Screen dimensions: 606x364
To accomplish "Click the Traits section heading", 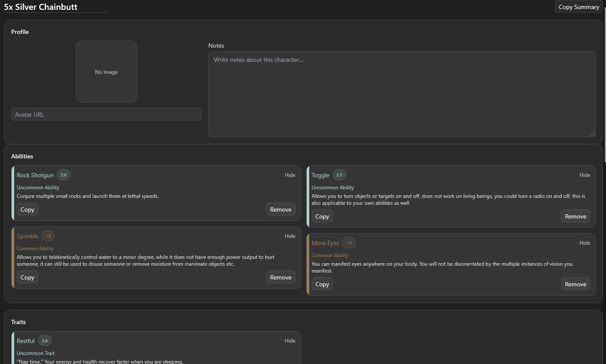I will [x=18, y=322].
